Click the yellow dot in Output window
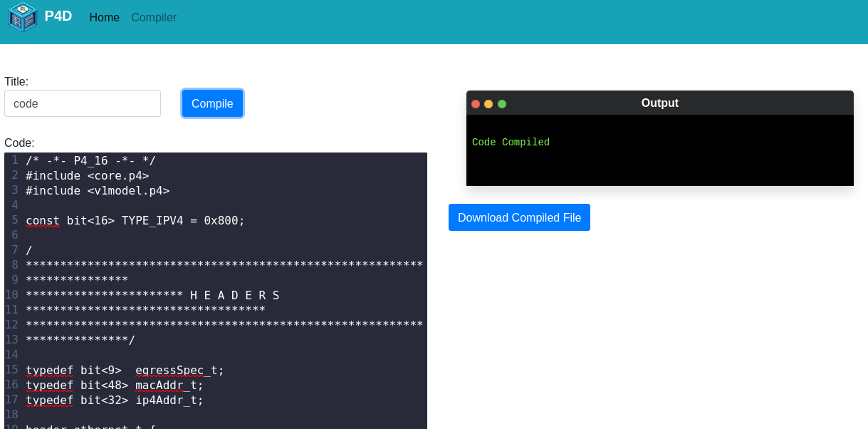 point(488,104)
